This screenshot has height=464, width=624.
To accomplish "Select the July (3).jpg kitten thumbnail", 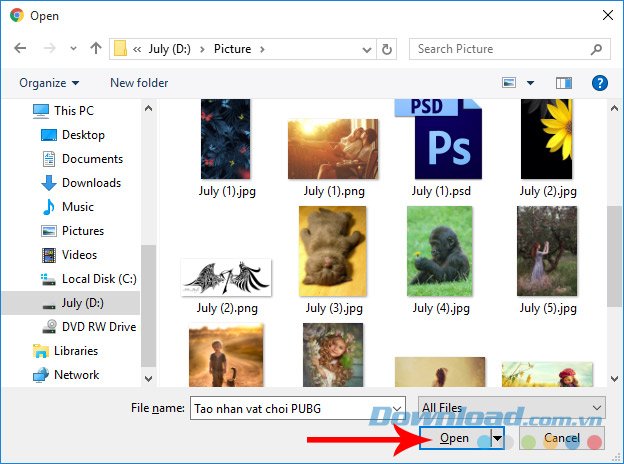I will tap(333, 251).
